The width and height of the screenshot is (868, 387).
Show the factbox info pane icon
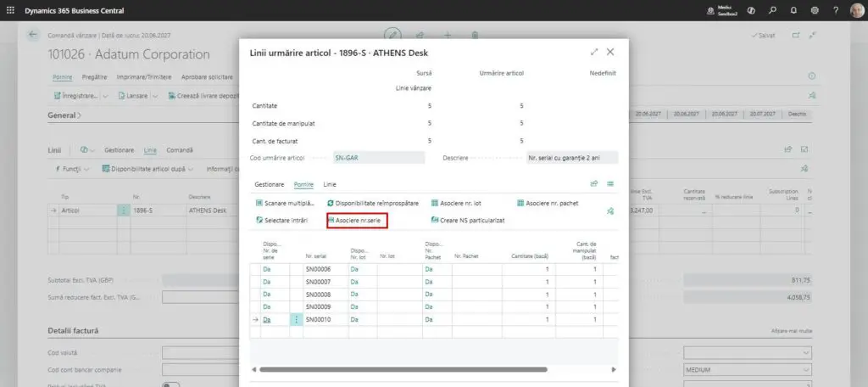pyautogui.click(x=812, y=76)
